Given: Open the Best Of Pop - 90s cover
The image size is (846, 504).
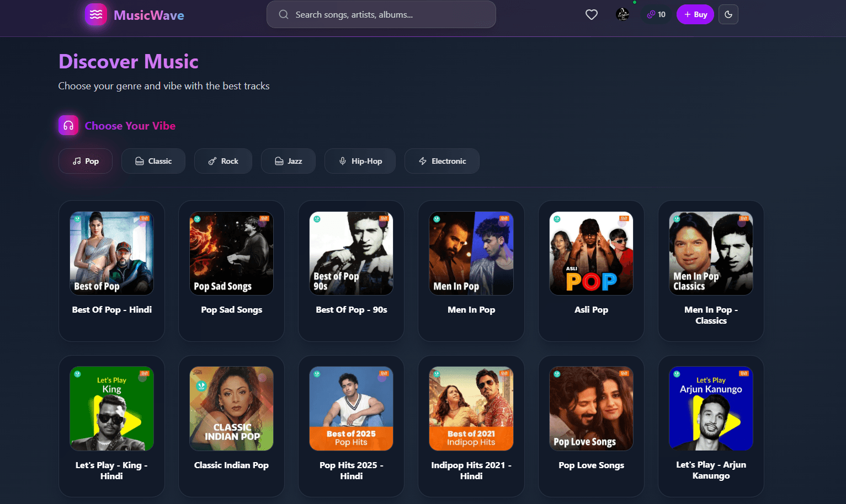Looking at the screenshot, I should 352,253.
